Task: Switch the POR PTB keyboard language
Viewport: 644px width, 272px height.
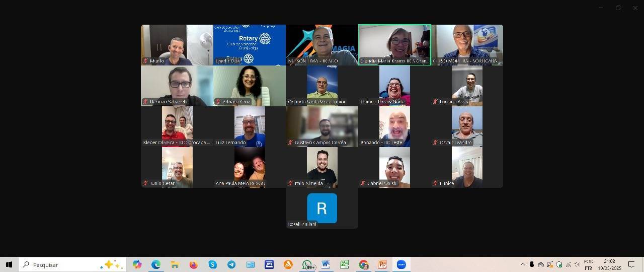Action: point(588,264)
